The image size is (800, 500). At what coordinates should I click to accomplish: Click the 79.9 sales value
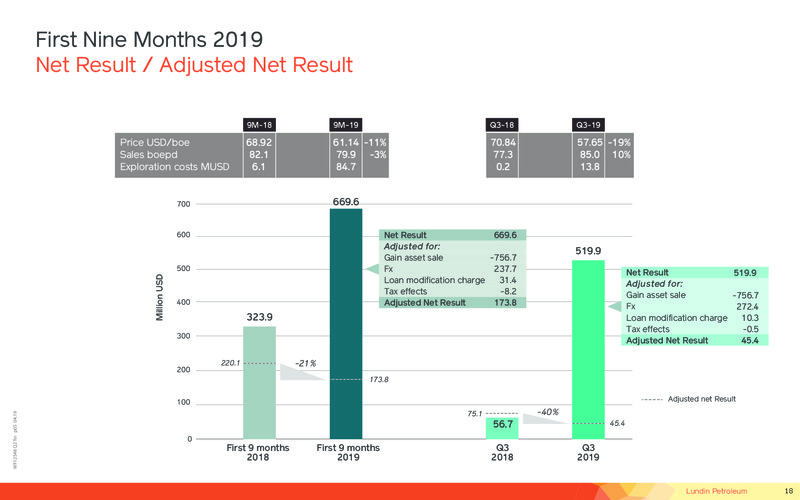pyautogui.click(x=346, y=155)
